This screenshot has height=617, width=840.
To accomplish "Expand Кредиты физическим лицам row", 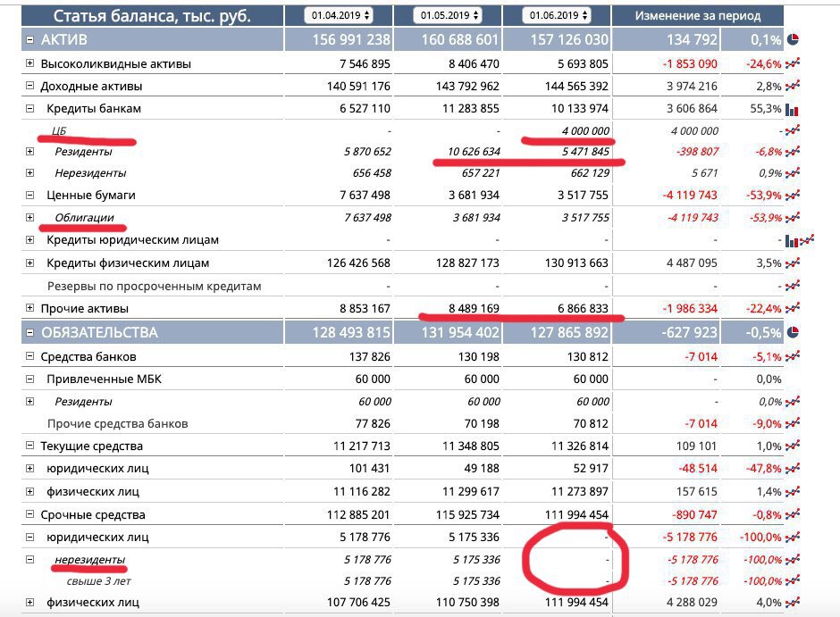I will click(30, 263).
